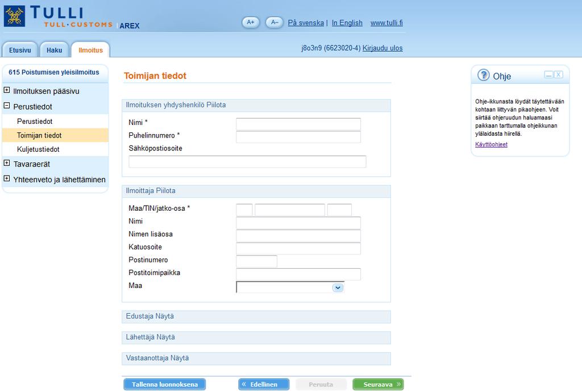
Task: Focus the jatko-osa extension field
Action: [x=339, y=210]
